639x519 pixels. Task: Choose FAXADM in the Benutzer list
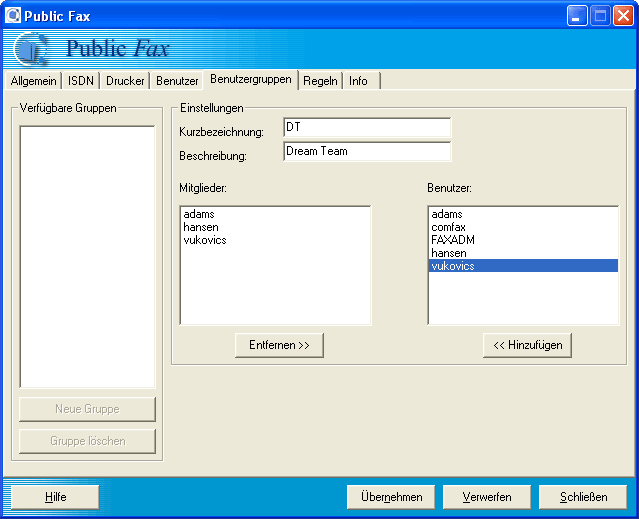coord(454,241)
